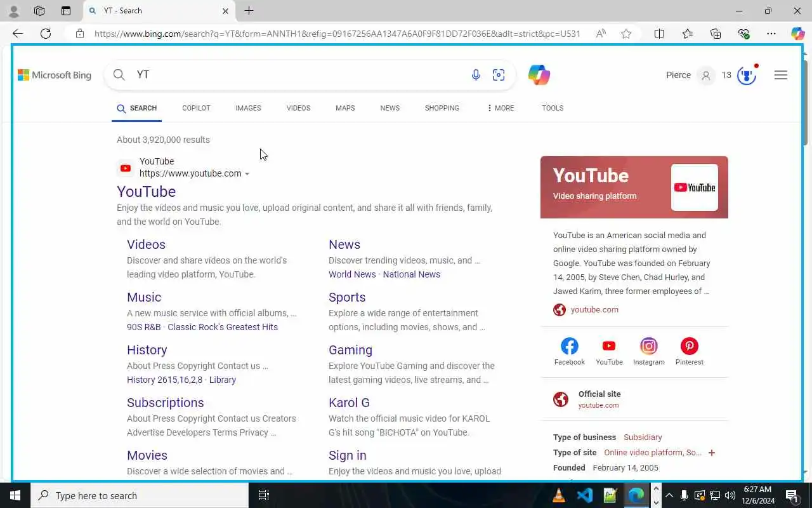Expand Type of site plus button
This screenshot has width=812, height=508.
pyautogui.click(x=712, y=453)
